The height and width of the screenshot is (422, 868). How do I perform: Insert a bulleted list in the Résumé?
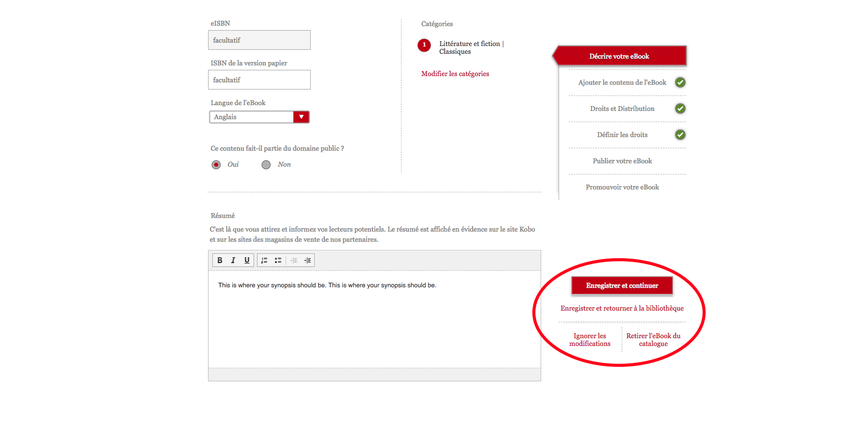tap(278, 260)
